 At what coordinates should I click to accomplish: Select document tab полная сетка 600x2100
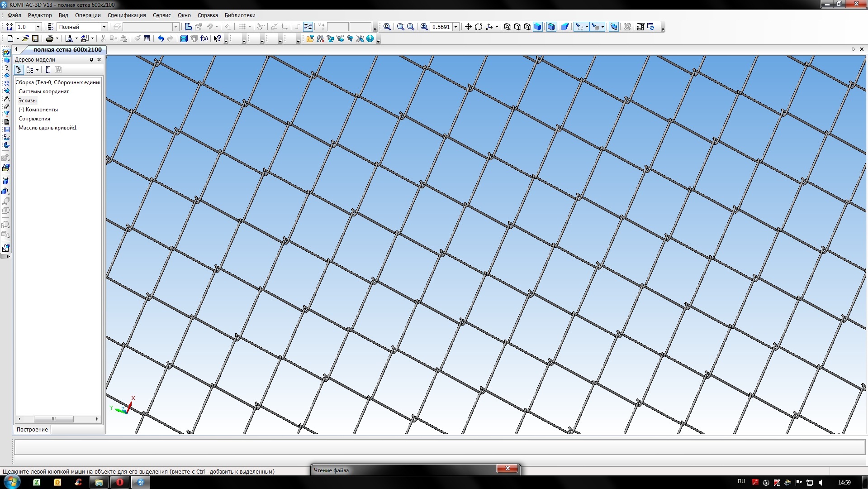(67, 49)
